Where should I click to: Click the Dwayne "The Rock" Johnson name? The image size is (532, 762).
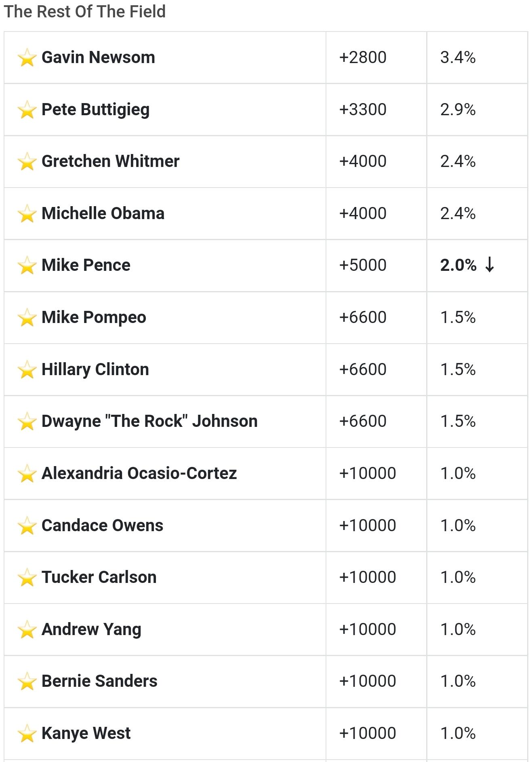149,421
